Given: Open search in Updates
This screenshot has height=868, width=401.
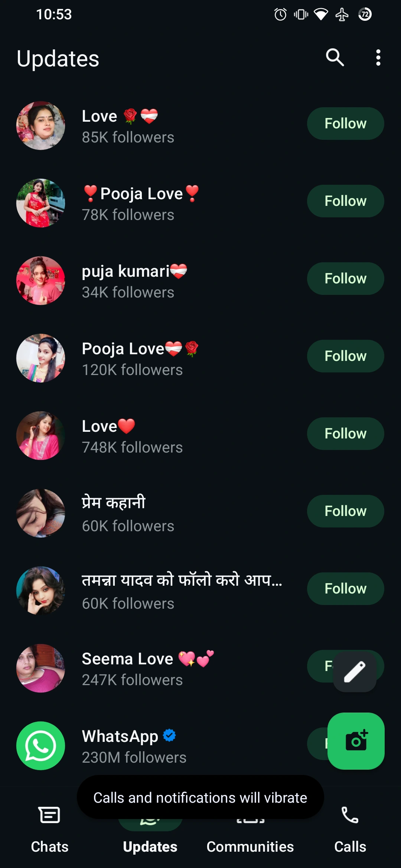Looking at the screenshot, I should coord(335,57).
